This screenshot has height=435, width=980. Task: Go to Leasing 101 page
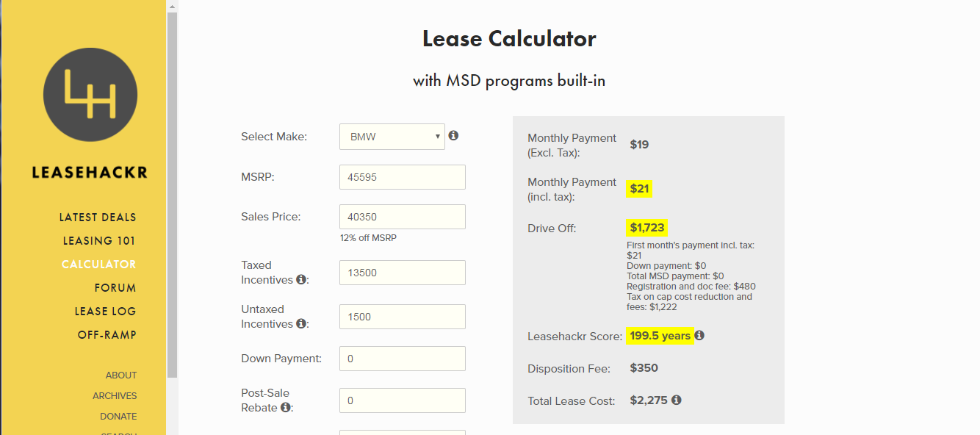tap(99, 241)
